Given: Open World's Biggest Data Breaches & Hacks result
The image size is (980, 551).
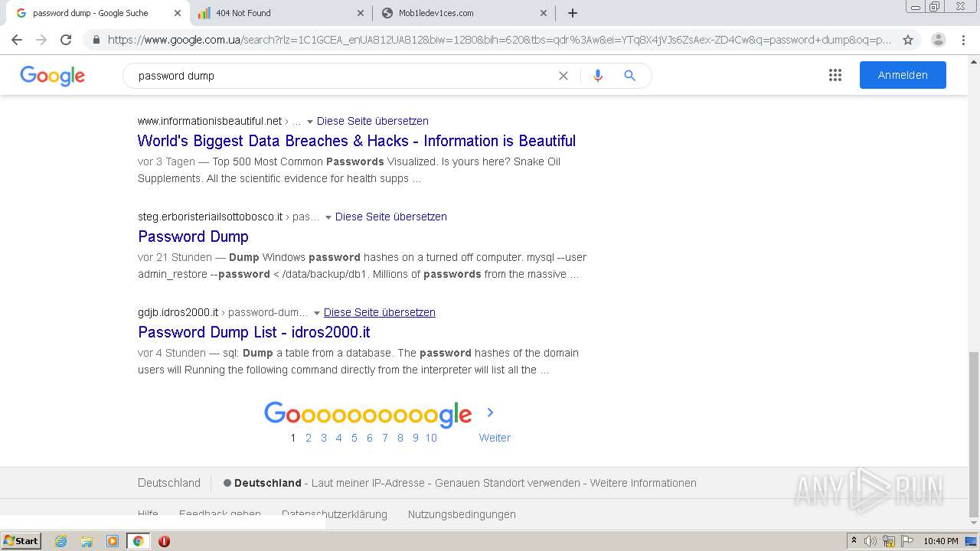Looking at the screenshot, I should pyautogui.click(x=357, y=141).
